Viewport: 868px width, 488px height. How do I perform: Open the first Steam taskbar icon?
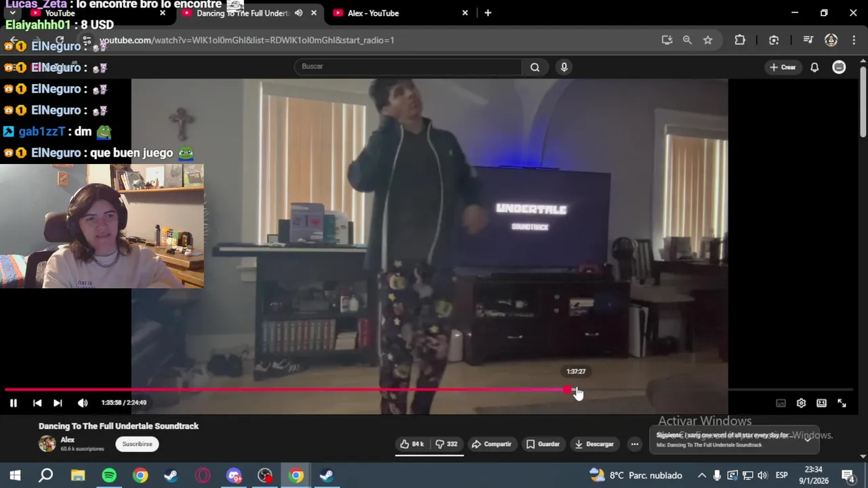[171, 475]
